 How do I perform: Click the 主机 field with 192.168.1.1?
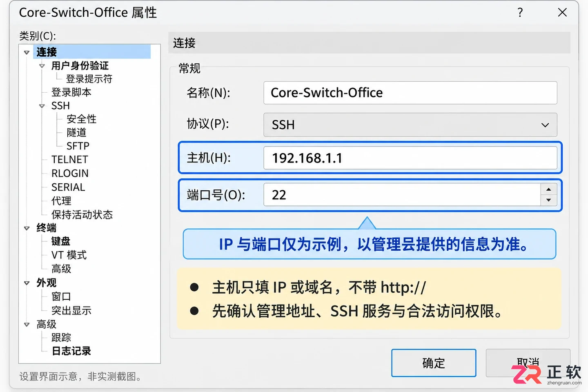pyautogui.click(x=410, y=158)
